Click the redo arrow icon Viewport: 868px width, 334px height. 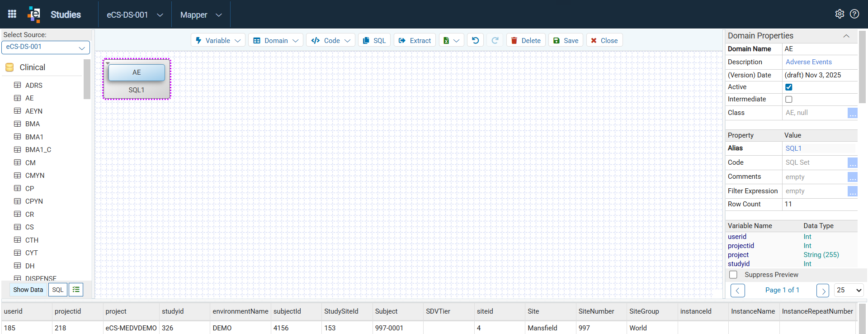click(x=495, y=40)
